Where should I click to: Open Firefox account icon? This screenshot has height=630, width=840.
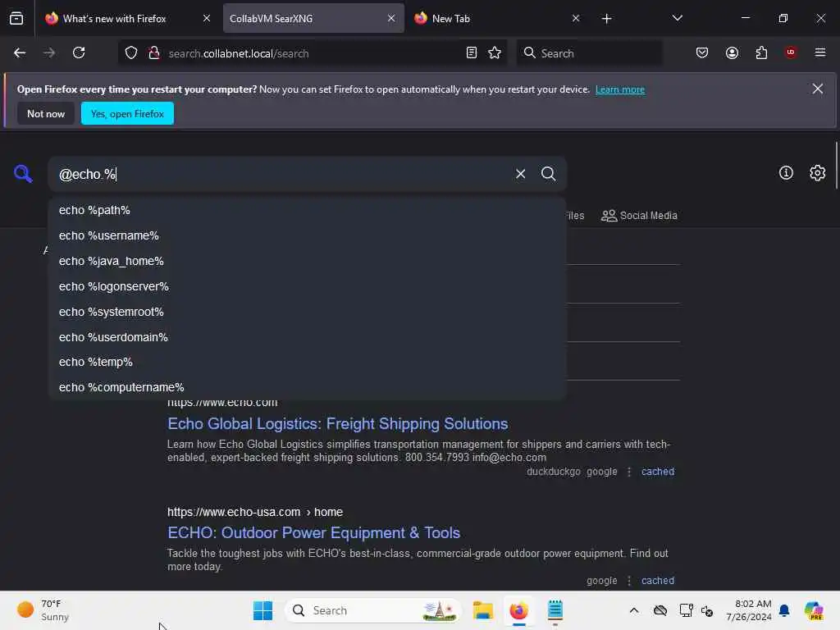(x=732, y=52)
